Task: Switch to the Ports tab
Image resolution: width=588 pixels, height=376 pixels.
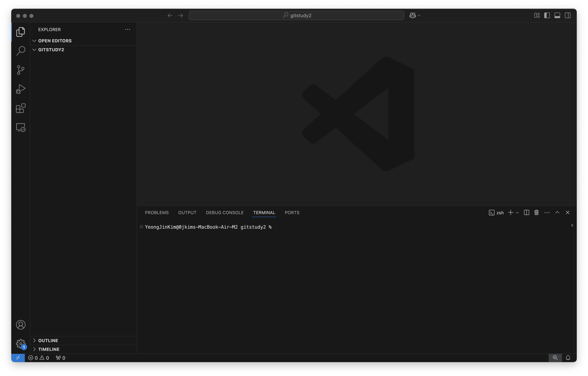Action: click(x=292, y=212)
